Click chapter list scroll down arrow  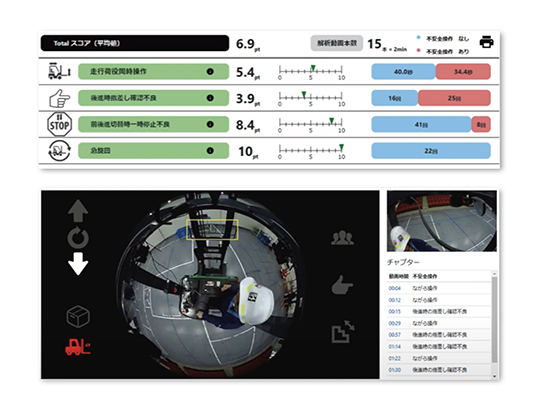tap(495, 376)
